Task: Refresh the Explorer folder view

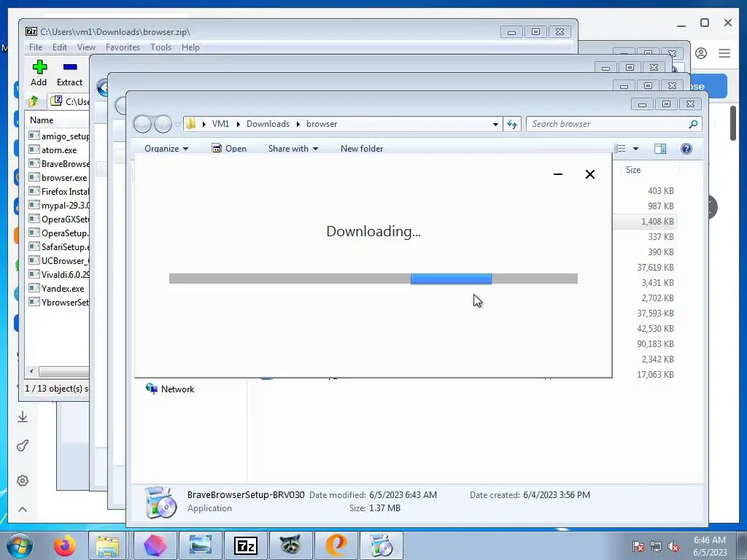Action: click(x=512, y=124)
